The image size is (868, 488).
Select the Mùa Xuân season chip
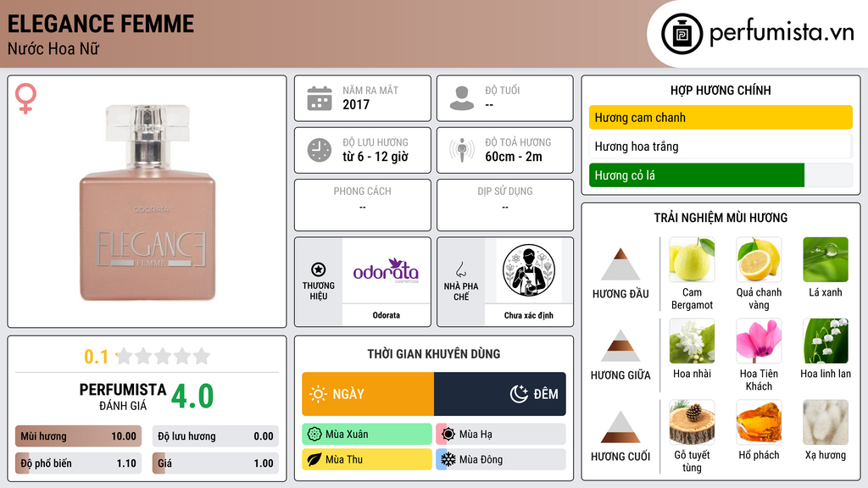tap(367, 435)
